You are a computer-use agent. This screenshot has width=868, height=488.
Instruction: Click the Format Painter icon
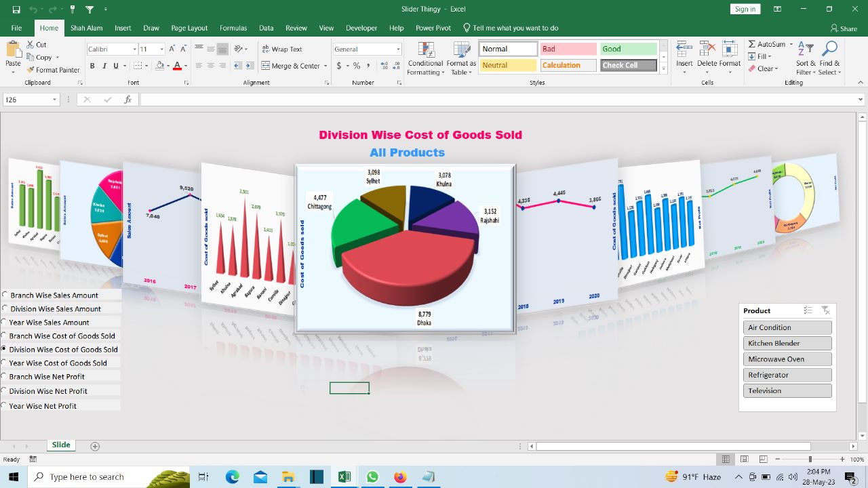[x=31, y=70]
